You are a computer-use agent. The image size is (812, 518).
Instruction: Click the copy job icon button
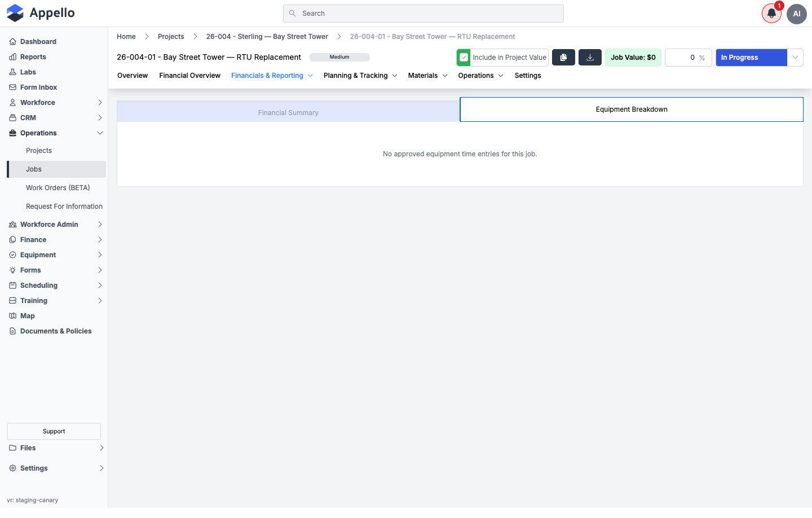(x=563, y=58)
